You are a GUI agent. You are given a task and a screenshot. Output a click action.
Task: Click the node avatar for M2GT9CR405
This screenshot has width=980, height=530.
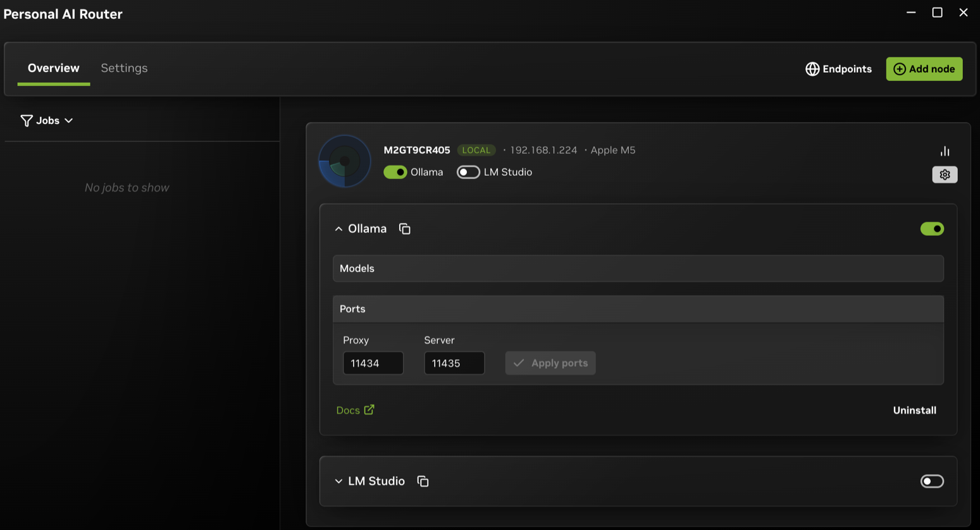[x=344, y=161]
